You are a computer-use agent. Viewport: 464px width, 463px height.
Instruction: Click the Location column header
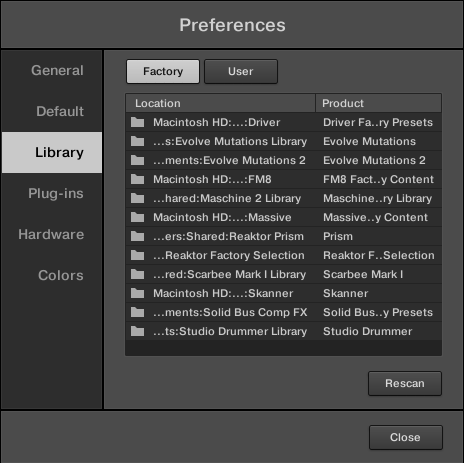[x=220, y=103]
